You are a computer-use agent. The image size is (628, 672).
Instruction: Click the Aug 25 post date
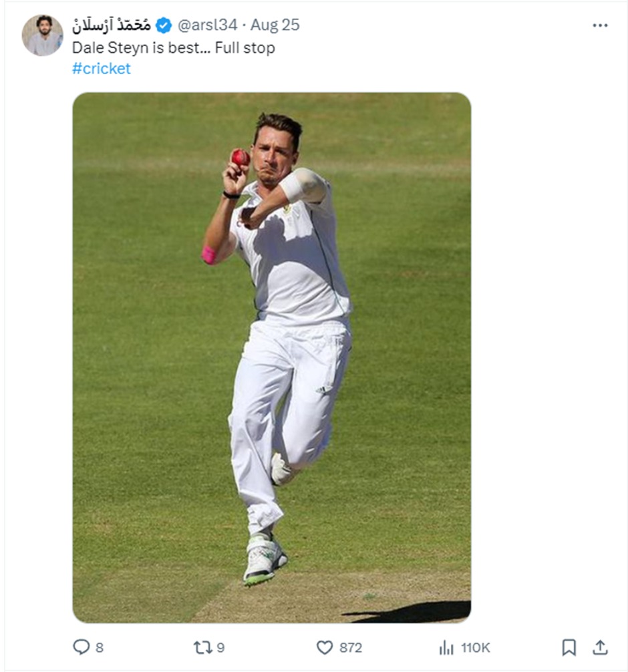click(x=275, y=25)
